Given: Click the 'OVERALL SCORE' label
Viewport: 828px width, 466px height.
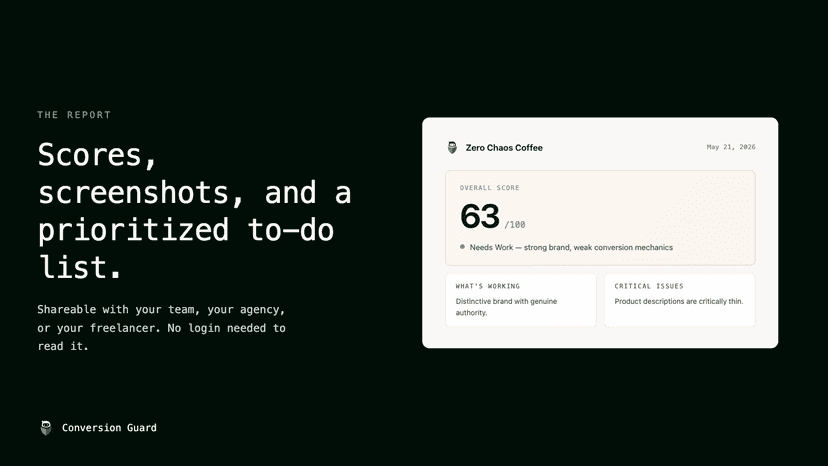Looking at the screenshot, I should pyautogui.click(x=490, y=188).
